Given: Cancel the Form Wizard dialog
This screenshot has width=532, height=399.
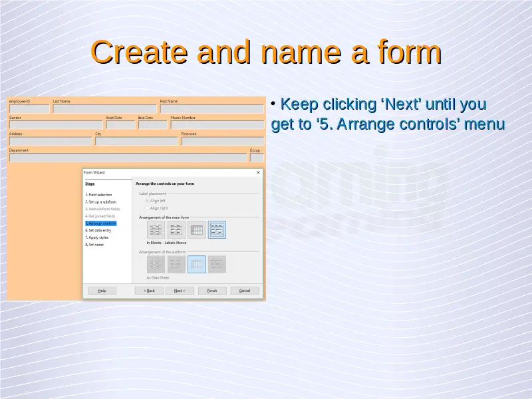Looking at the screenshot, I should 245,291.
